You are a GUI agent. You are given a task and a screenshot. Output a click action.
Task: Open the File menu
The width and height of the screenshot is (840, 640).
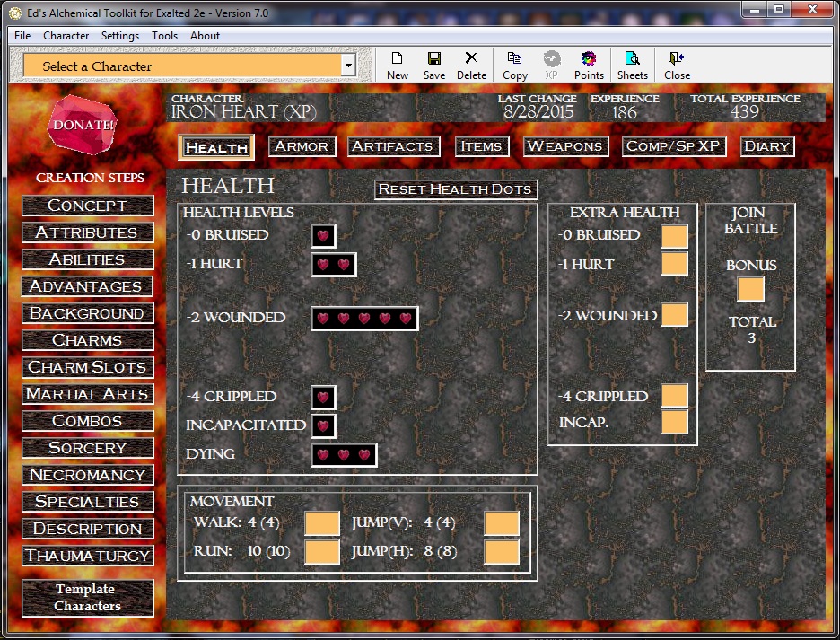point(22,35)
